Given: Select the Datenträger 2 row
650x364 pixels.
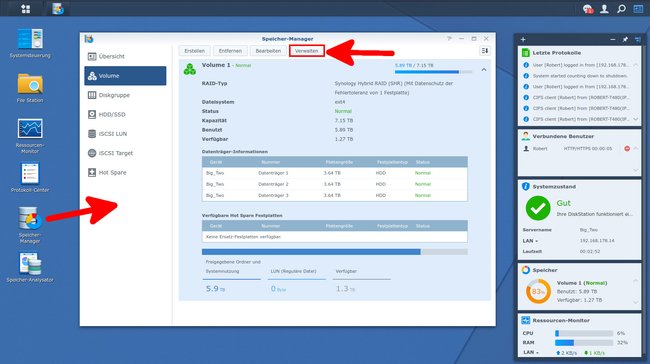Looking at the screenshot, I should [335, 184].
